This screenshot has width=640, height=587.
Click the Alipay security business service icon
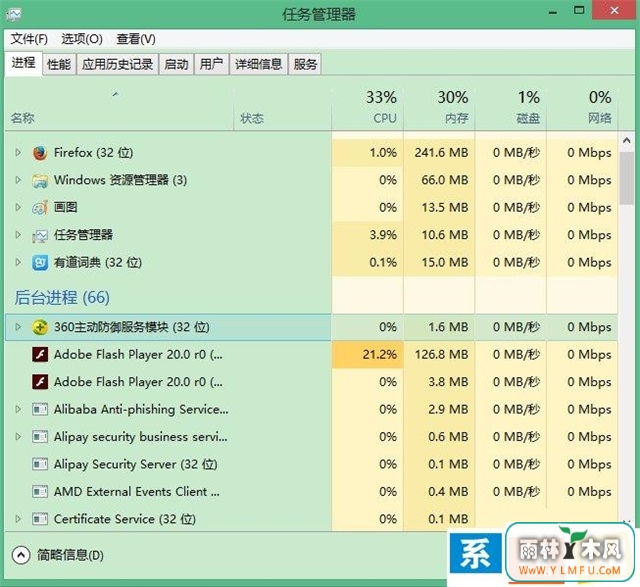pos(40,437)
